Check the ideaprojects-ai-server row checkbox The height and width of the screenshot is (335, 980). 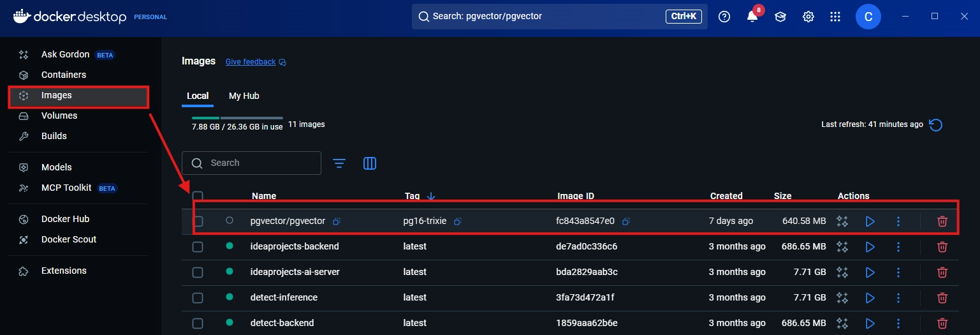click(198, 272)
